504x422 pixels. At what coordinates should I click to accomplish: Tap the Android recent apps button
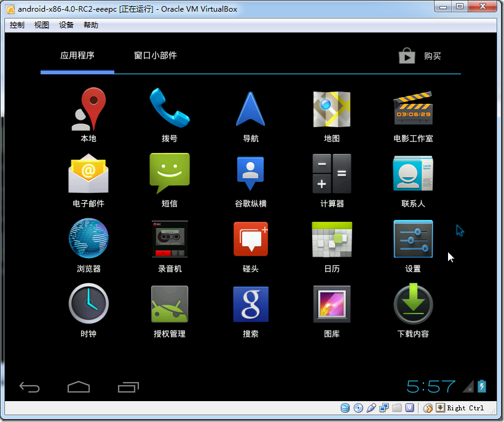128,387
